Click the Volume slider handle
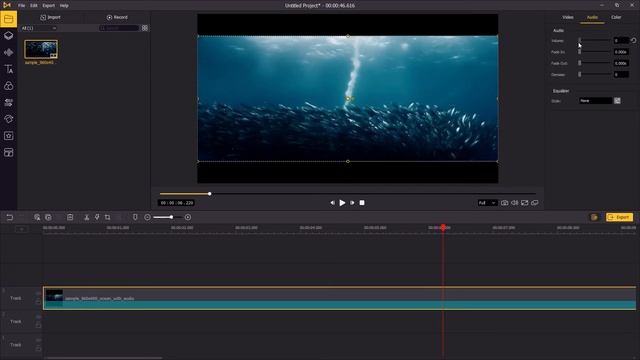640x360 pixels. (580, 40)
